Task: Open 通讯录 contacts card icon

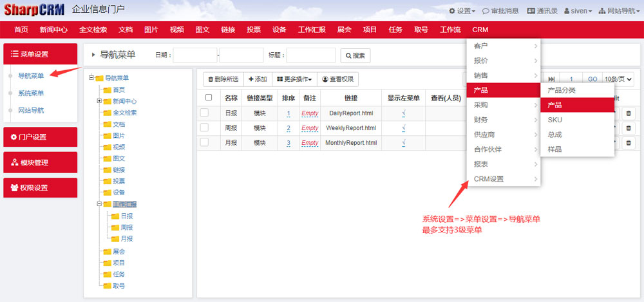Action: click(531, 11)
